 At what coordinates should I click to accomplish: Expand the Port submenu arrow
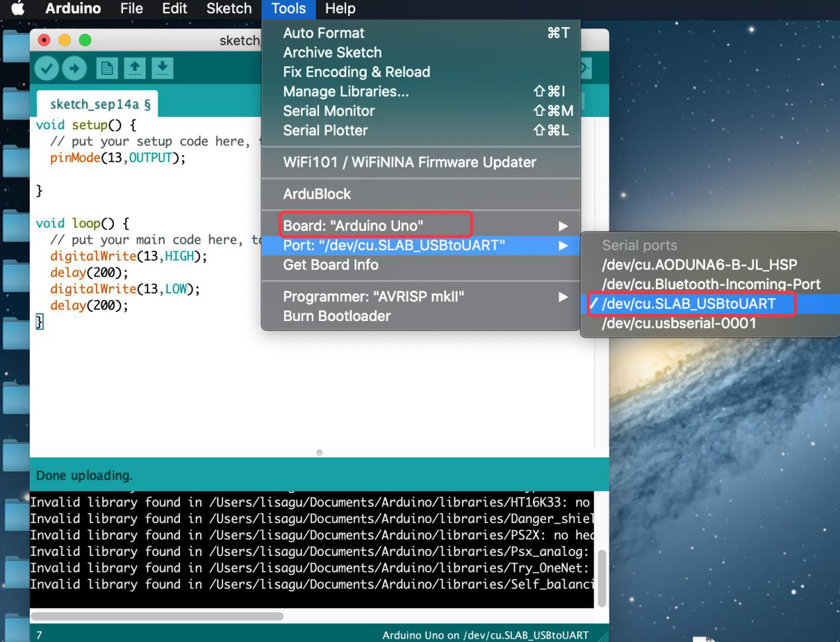[x=563, y=246]
